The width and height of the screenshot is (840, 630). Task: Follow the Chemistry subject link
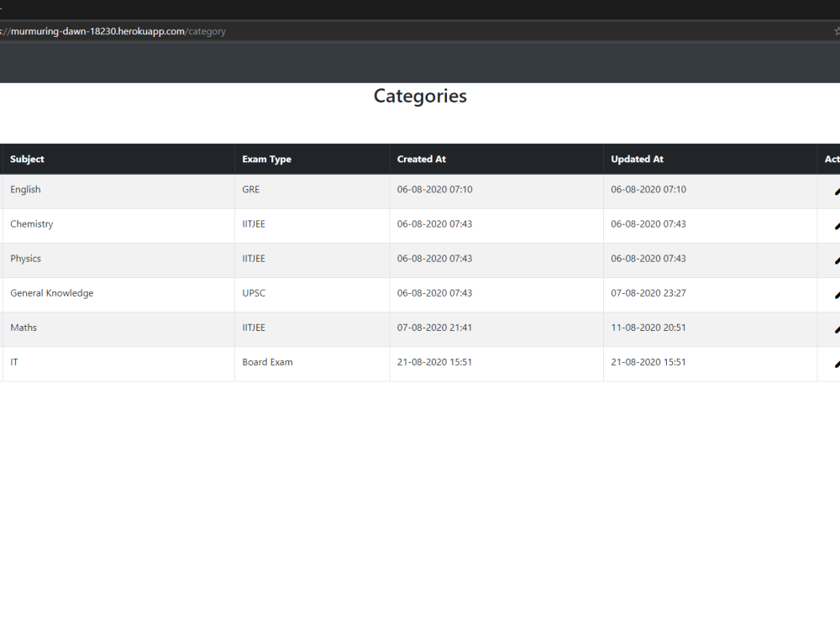[x=31, y=223]
